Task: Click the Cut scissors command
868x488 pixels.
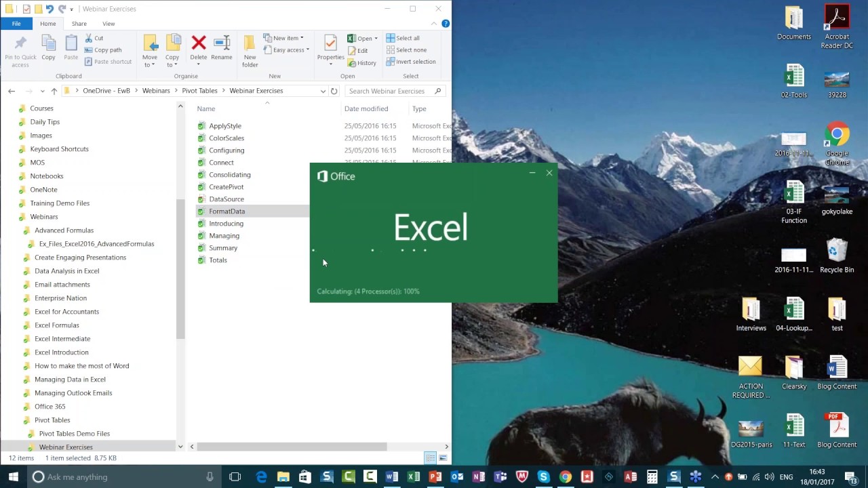Action: pos(94,38)
